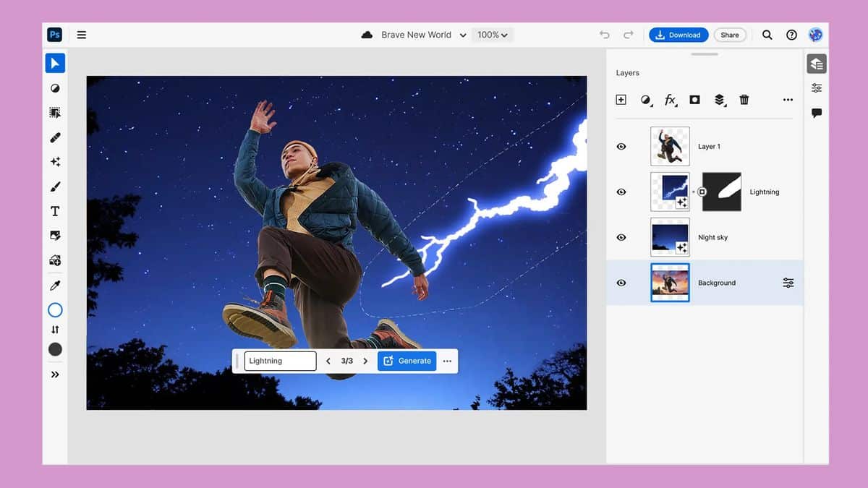Open the zoom percentage dropdown
This screenshot has height=488, width=868.
492,34
